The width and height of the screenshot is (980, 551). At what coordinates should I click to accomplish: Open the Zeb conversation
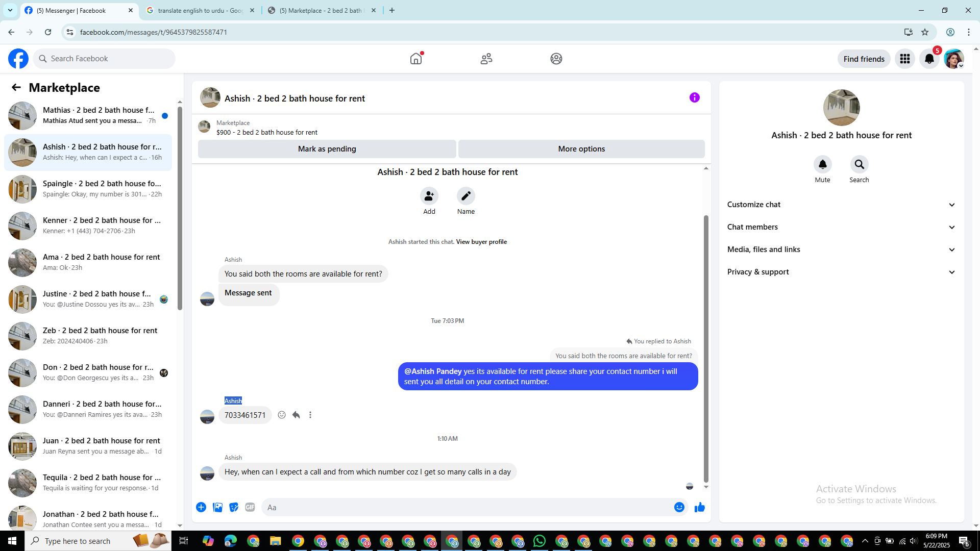coord(88,336)
